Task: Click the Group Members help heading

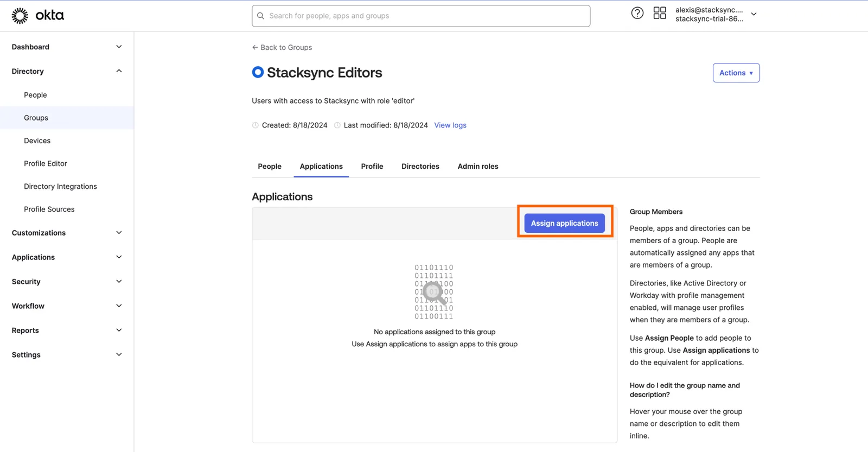Action: pyautogui.click(x=656, y=212)
